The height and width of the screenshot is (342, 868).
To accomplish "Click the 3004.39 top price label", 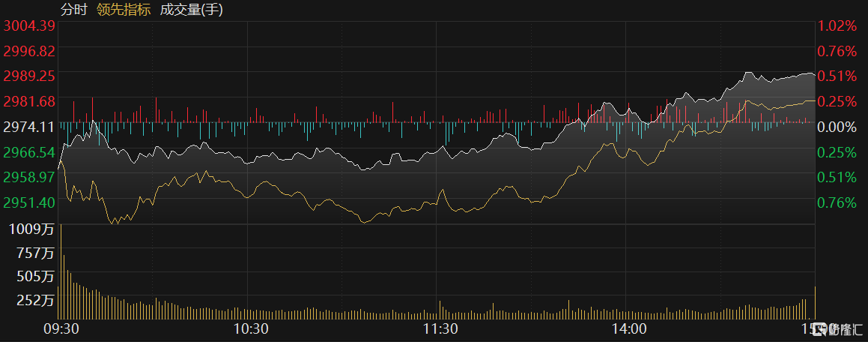I will tap(29, 25).
